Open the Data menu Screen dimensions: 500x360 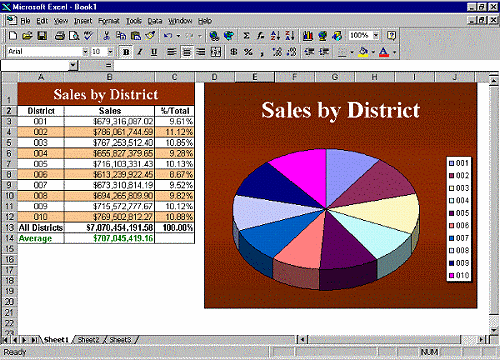[x=155, y=21]
